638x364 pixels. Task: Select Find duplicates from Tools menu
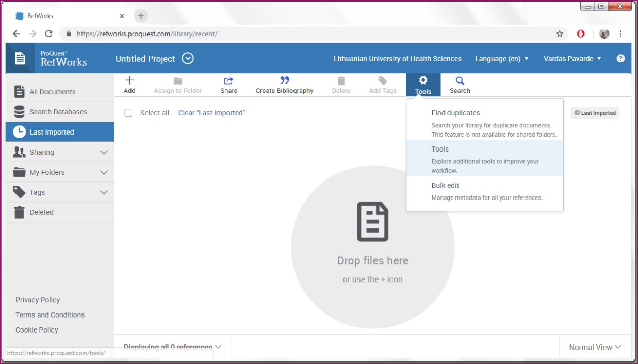click(x=455, y=113)
